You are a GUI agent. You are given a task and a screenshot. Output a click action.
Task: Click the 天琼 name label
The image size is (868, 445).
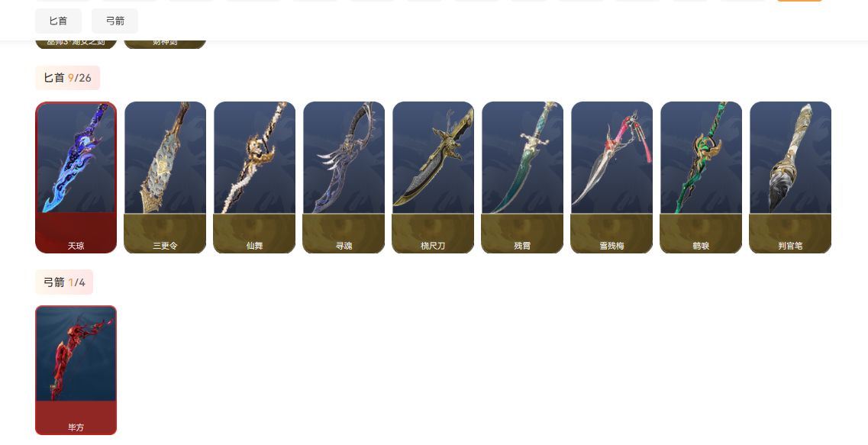76,246
